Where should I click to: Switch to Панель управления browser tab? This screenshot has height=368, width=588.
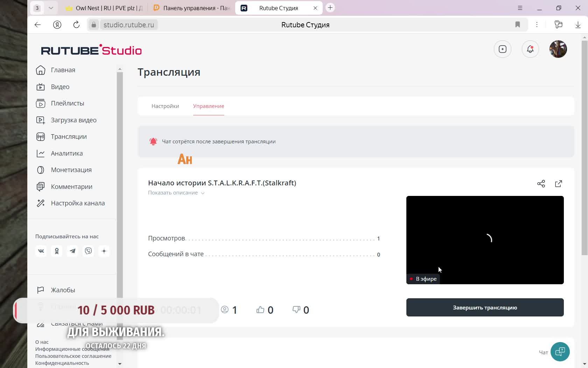192,8
